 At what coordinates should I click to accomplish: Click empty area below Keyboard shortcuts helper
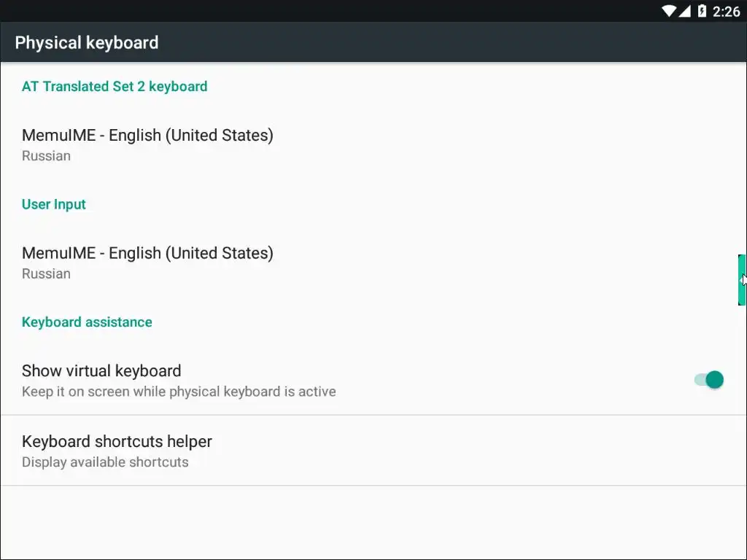(373, 521)
